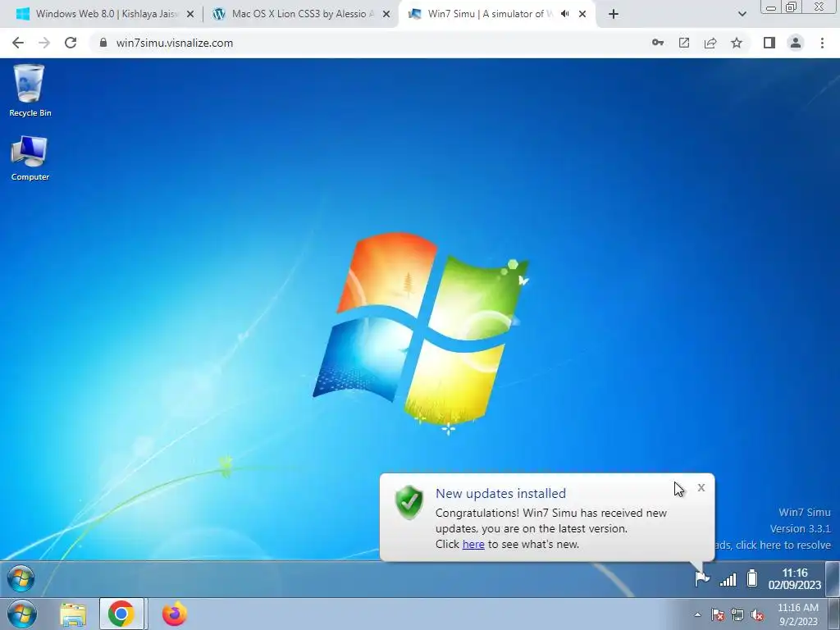View site info via the lock icon
840x630 pixels.
click(103, 43)
